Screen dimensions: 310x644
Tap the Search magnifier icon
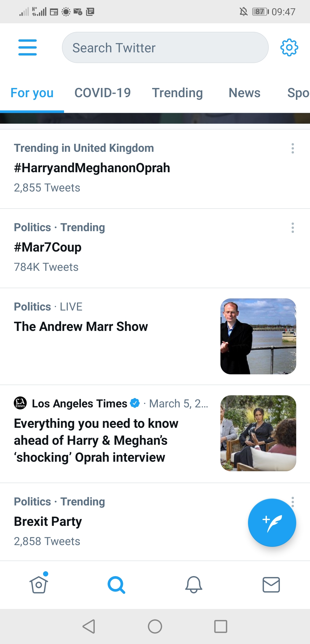[x=116, y=584]
